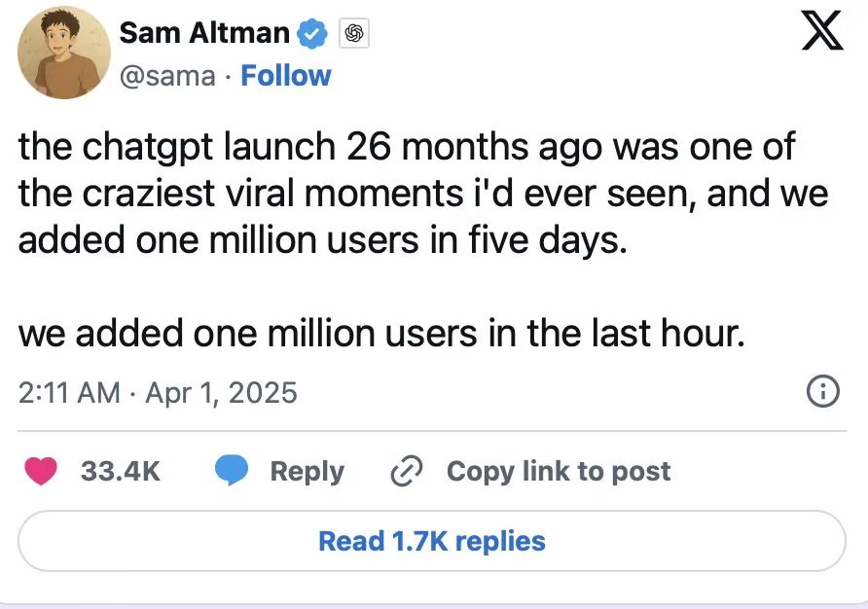Image resolution: width=868 pixels, height=609 pixels.
Task: Click the blue reply speech bubble icon
Action: (x=232, y=472)
